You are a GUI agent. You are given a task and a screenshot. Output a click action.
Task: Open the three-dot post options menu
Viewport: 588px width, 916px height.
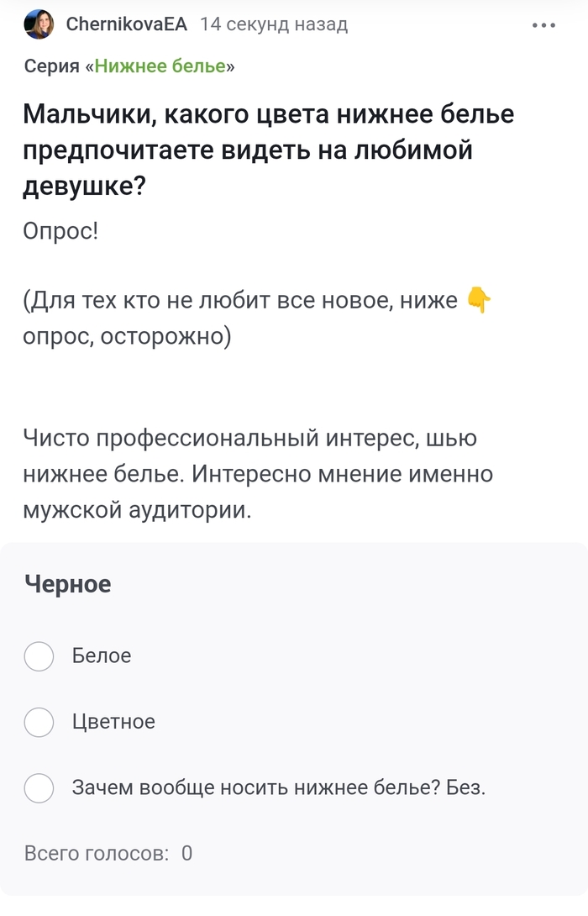click(544, 25)
